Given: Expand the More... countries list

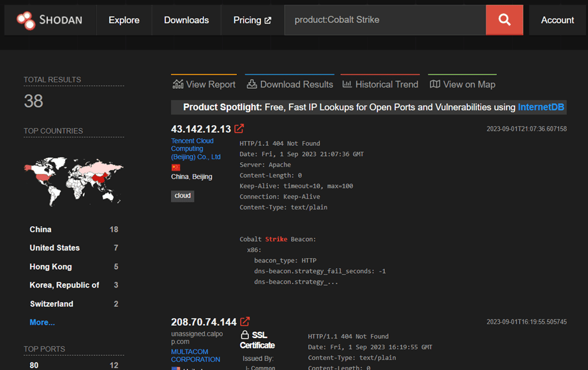Looking at the screenshot, I should (x=42, y=322).
